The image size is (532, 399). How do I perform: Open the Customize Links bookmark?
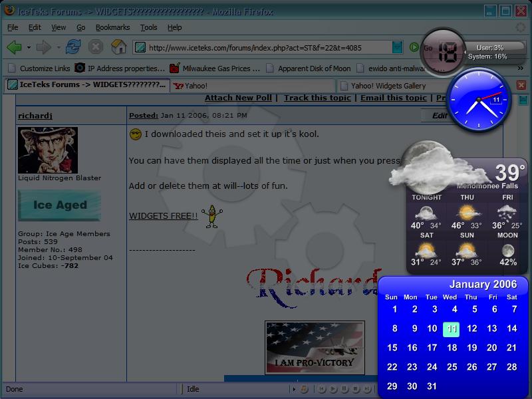(39, 68)
